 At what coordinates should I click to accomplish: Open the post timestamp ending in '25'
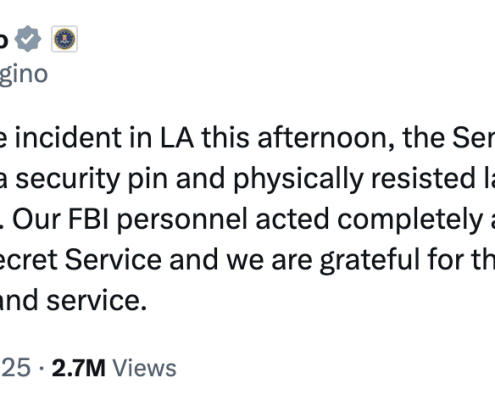click(16, 368)
